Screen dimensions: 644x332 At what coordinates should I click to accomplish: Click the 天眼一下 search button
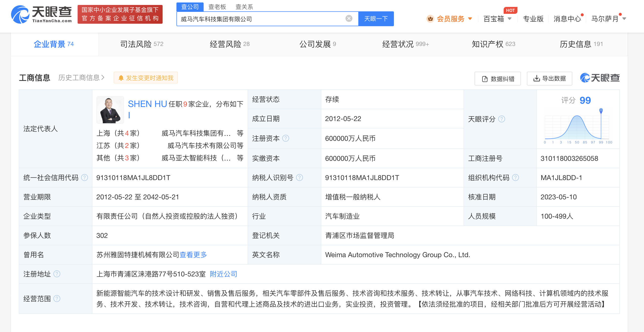coord(376,19)
